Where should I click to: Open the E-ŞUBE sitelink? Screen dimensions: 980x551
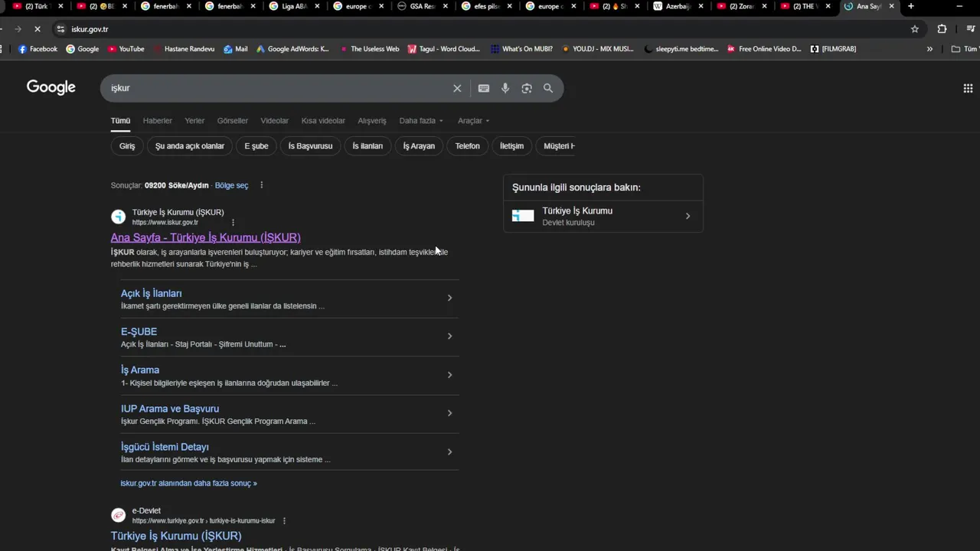(x=139, y=331)
